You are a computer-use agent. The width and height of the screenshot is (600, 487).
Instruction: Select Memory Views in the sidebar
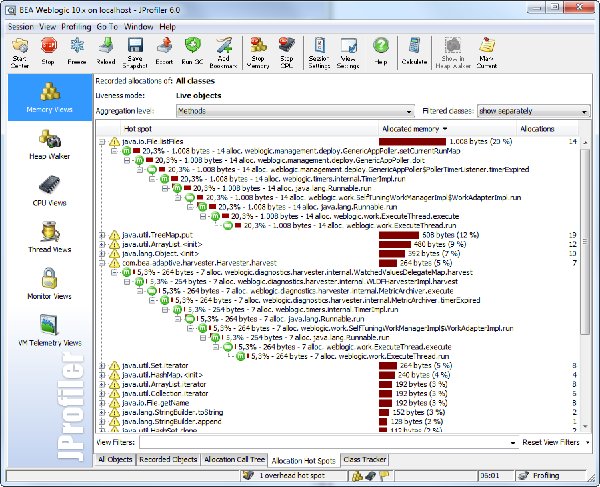(50, 98)
